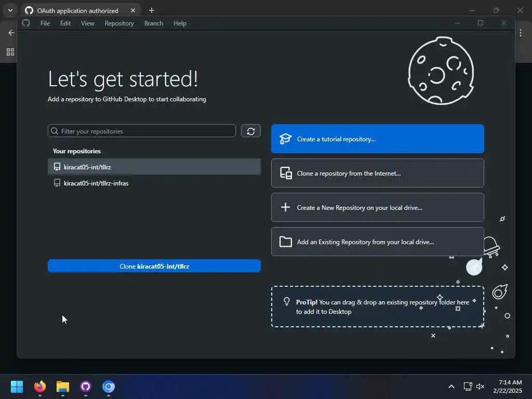Click the clone devices icon
The image size is (532, 399).
[x=286, y=173]
